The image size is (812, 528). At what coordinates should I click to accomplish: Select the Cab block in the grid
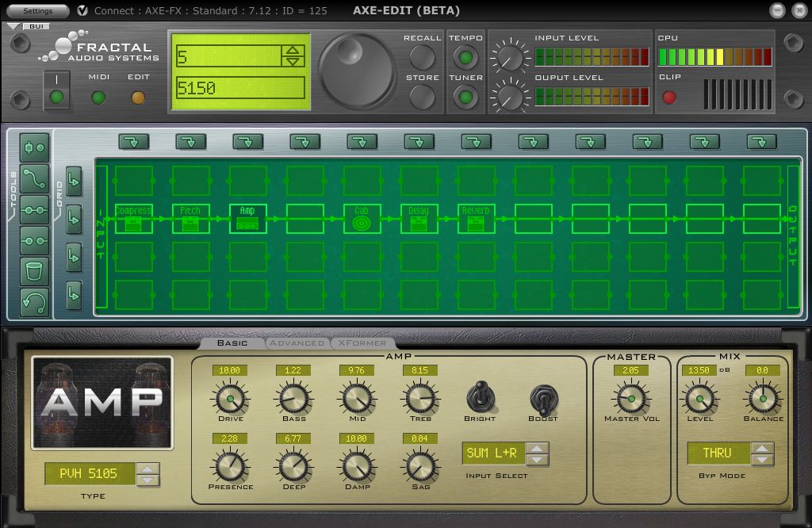(x=362, y=219)
